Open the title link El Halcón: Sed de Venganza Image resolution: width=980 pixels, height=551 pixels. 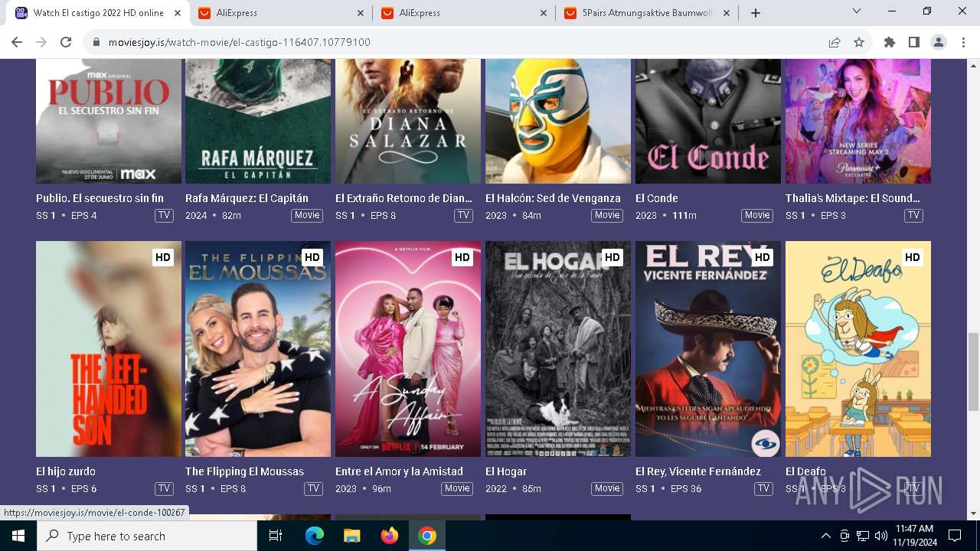[553, 198]
